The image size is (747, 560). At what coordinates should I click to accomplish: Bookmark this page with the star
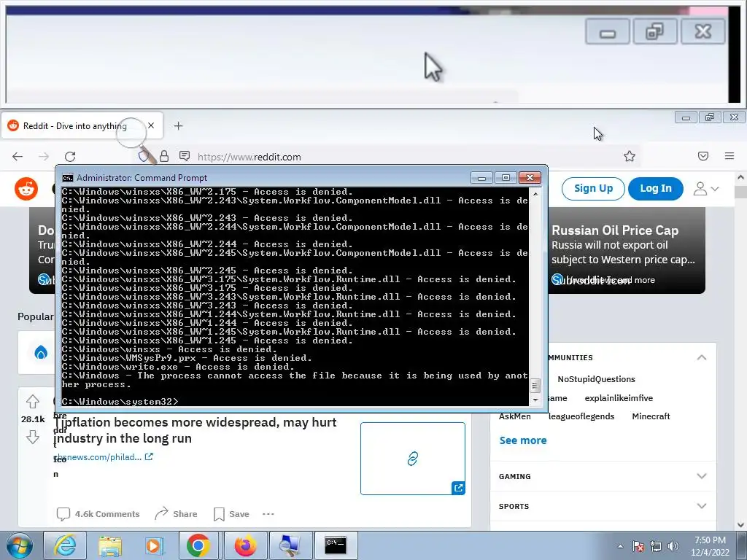pos(630,156)
